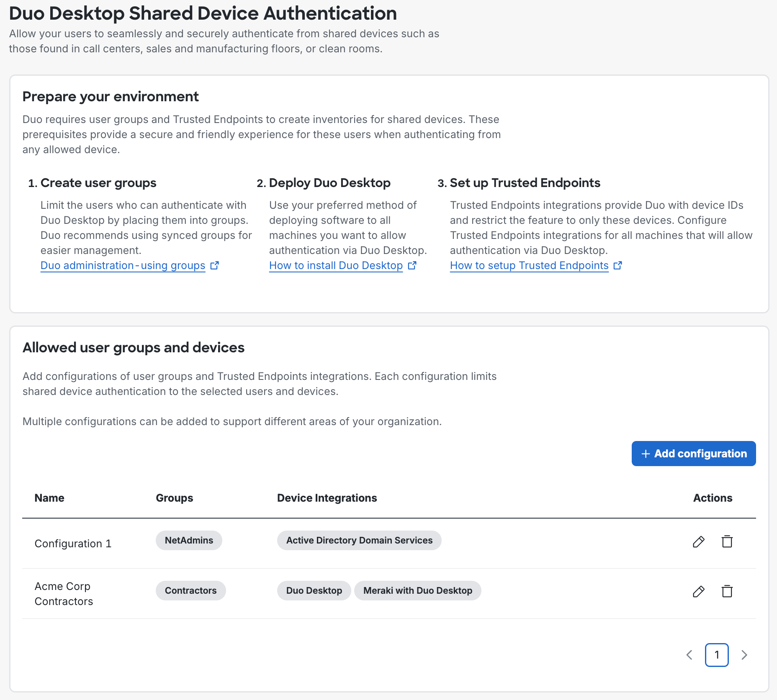Viewport: 777px width, 700px height.
Task: Select the Duo Desktop integration chip
Action: [x=314, y=590]
